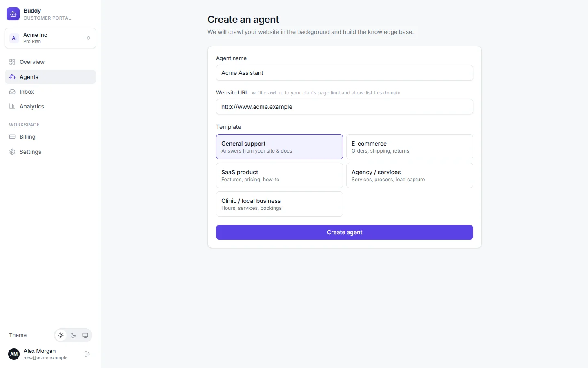
Task: Go to the Analytics page
Action: (51, 106)
